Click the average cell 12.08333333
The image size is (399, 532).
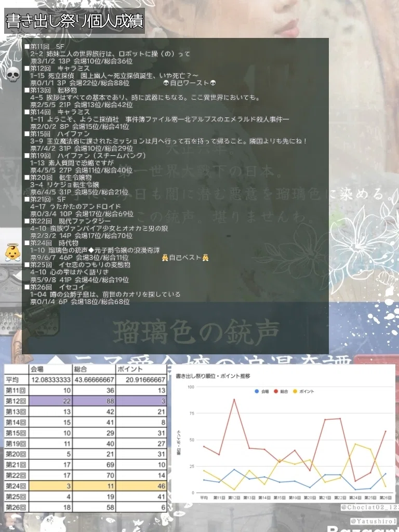pyautogui.click(x=50, y=380)
